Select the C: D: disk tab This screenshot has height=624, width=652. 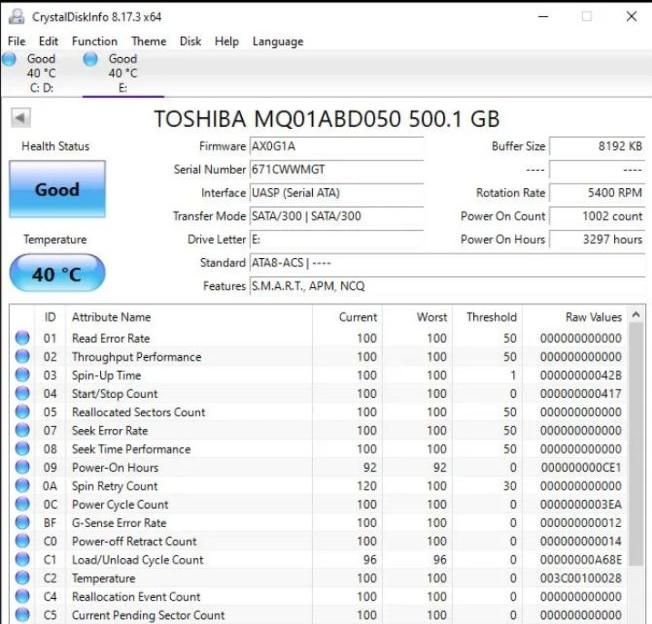tap(41, 73)
